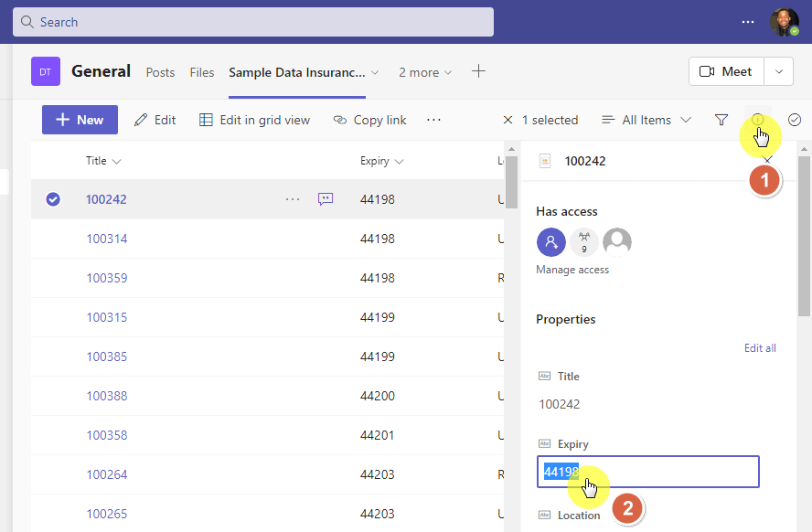Click Expiry value 44200 for row 100388
The image size is (812, 532).
tap(378, 396)
